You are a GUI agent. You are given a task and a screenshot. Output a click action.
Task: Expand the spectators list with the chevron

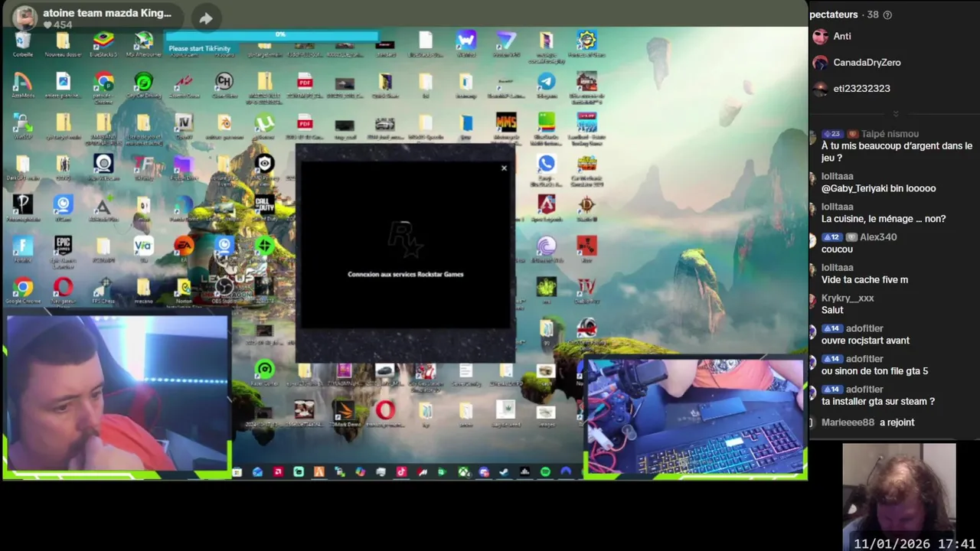895,114
